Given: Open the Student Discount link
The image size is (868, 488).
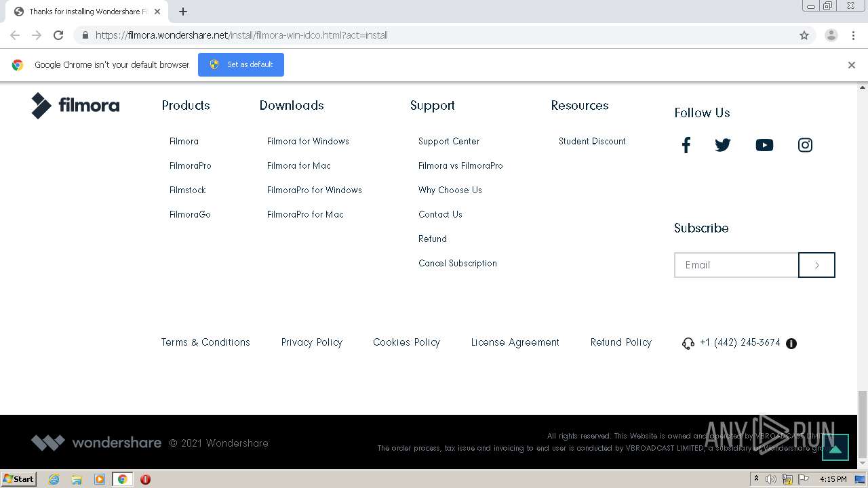Looking at the screenshot, I should click(x=592, y=142).
